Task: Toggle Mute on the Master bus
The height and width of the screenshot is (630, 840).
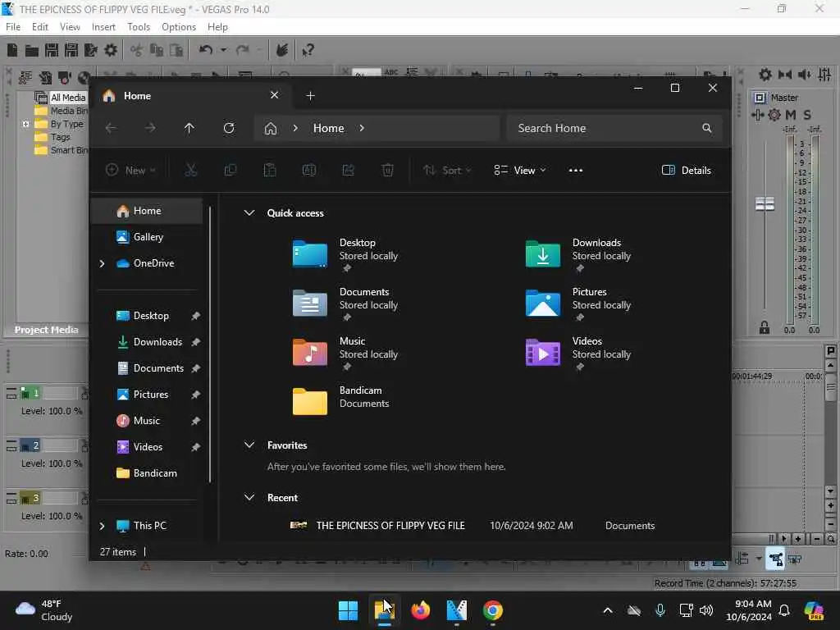Action: (x=790, y=115)
